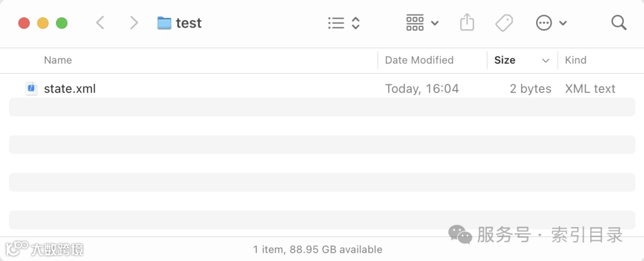Sort by the Name column header
This screenshot has width=644, height=261.
(58, 60)
